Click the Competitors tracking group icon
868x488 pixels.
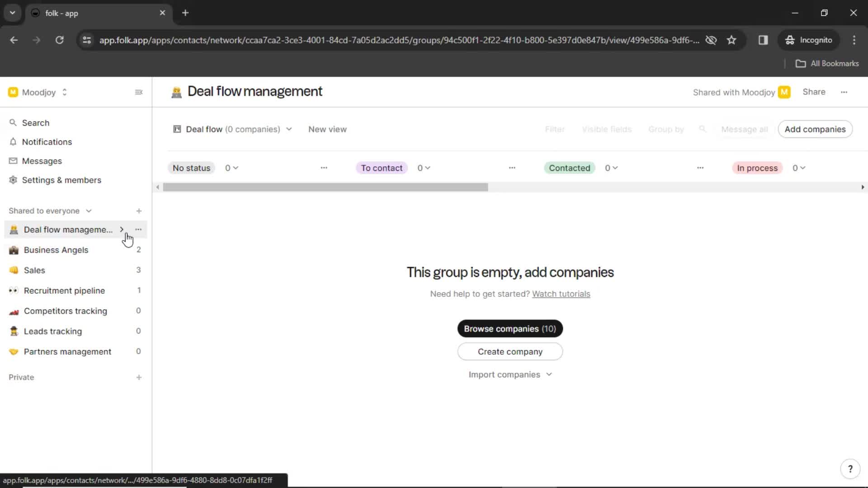[x=13, y=310]
